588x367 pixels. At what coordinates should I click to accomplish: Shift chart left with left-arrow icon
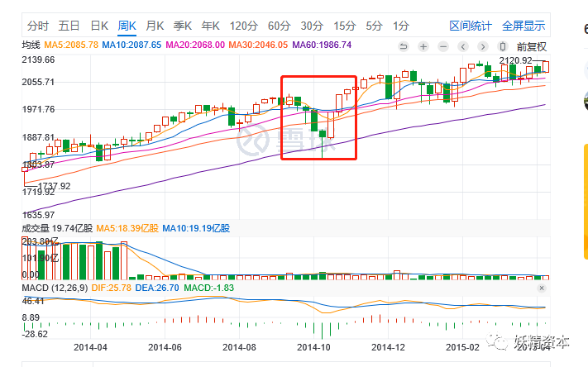pyautogui.click(x=462, y=46)
